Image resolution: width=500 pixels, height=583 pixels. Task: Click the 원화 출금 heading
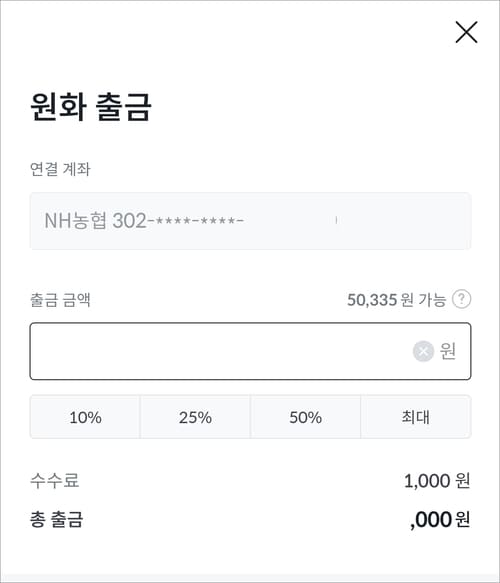(x=91, y=107)
